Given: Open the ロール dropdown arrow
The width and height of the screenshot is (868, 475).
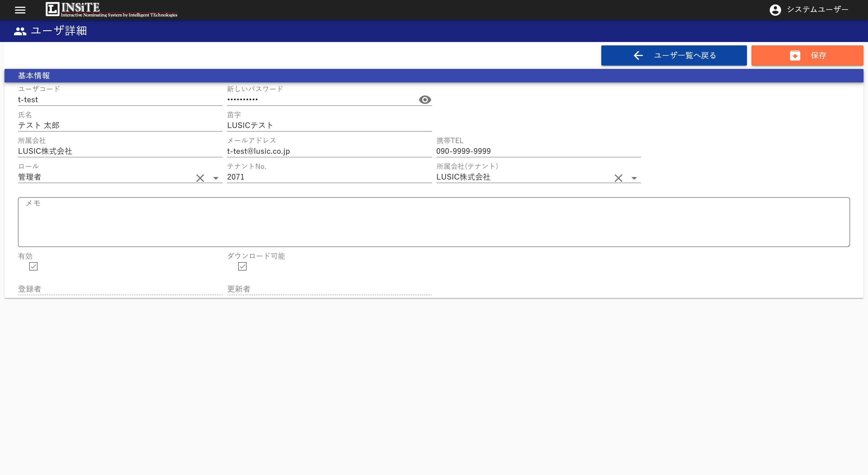Looking at the screenshot, I should [x=216, y=178].
